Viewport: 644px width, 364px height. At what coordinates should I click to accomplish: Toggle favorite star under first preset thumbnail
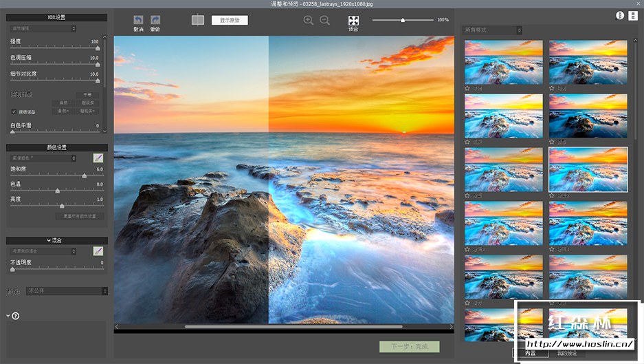click(x=467, y=88)
